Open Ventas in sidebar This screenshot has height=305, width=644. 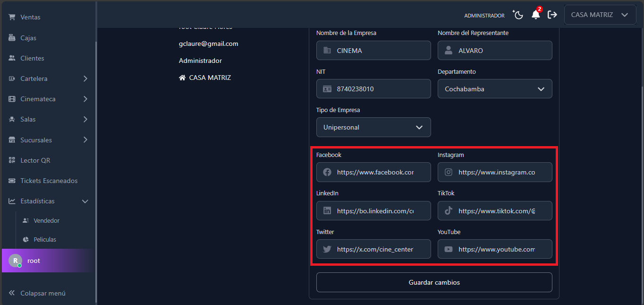30,17
